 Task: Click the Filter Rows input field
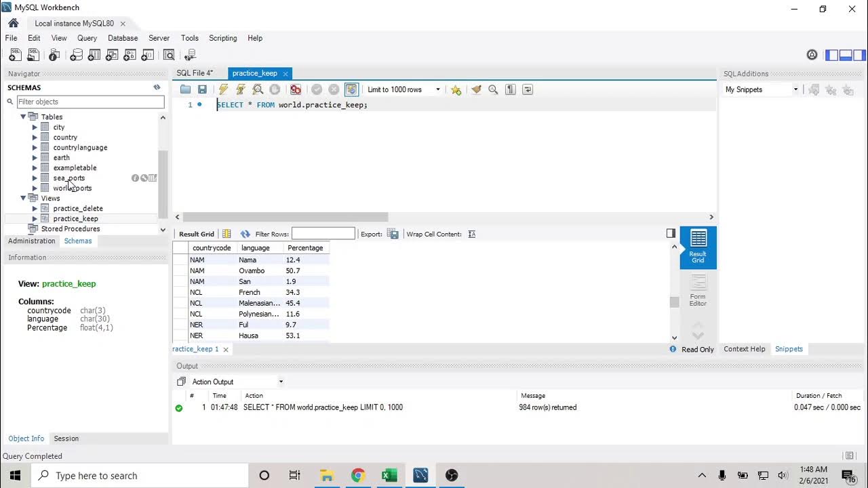tap(323, 234)
